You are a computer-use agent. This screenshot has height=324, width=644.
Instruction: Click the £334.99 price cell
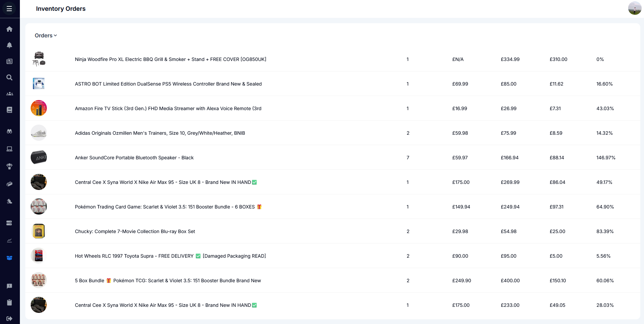pos(510,59)
